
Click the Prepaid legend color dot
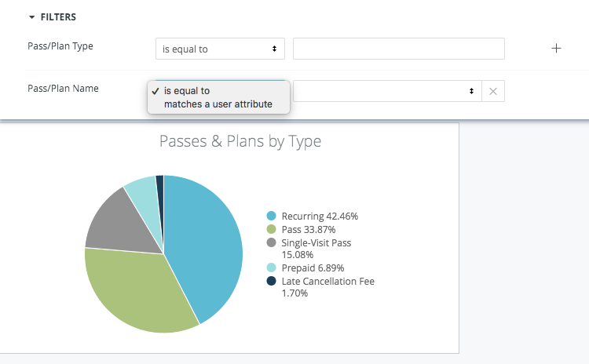(272, 268)
